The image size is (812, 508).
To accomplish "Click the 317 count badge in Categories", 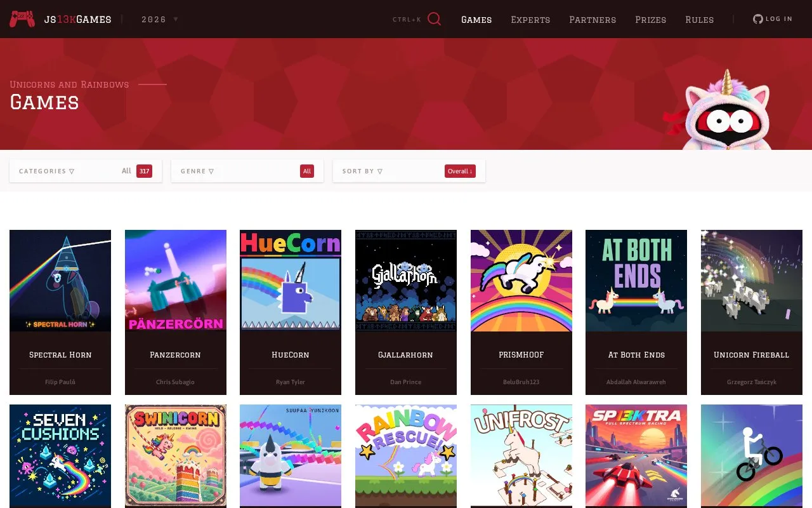I will (x=144, y=171).
